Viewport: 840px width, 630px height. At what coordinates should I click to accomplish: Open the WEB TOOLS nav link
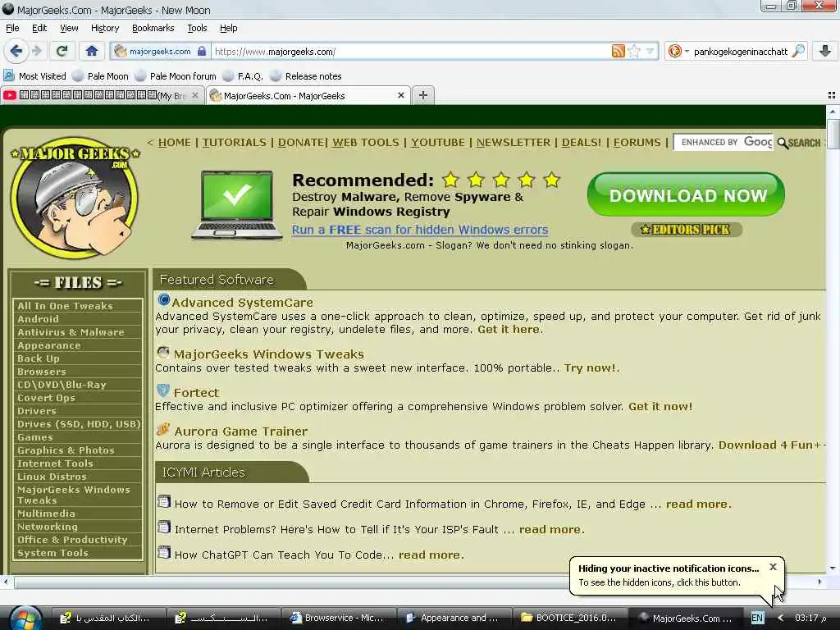[x=365, y=143]
